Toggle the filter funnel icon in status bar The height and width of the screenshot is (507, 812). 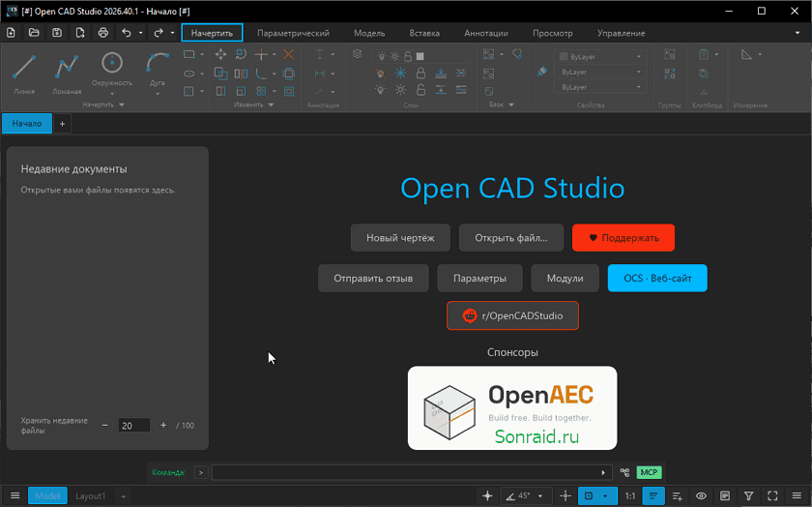pos(749,496)
